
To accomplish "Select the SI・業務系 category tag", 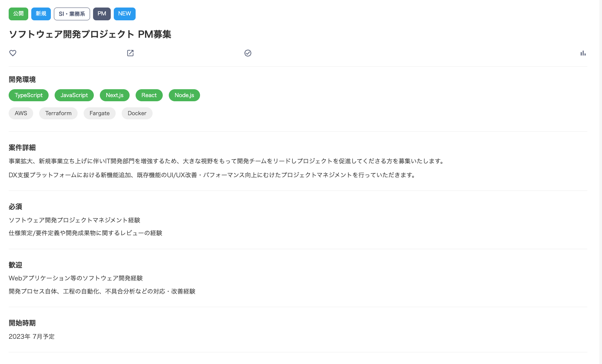I will [x=72, y=14].
